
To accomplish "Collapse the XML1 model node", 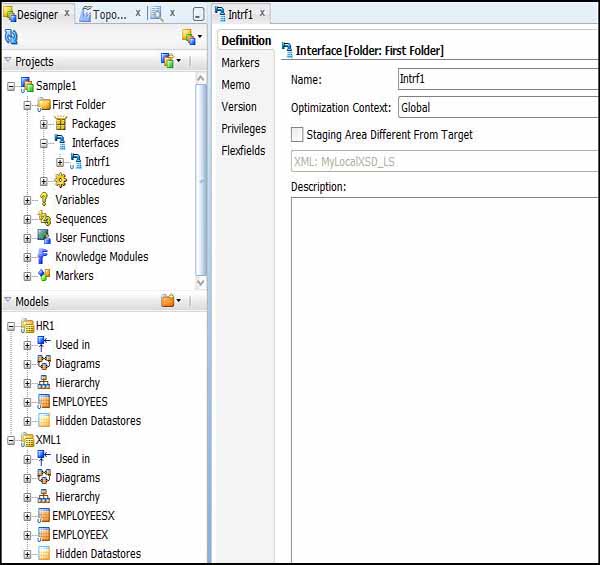I will coord(11,441).
